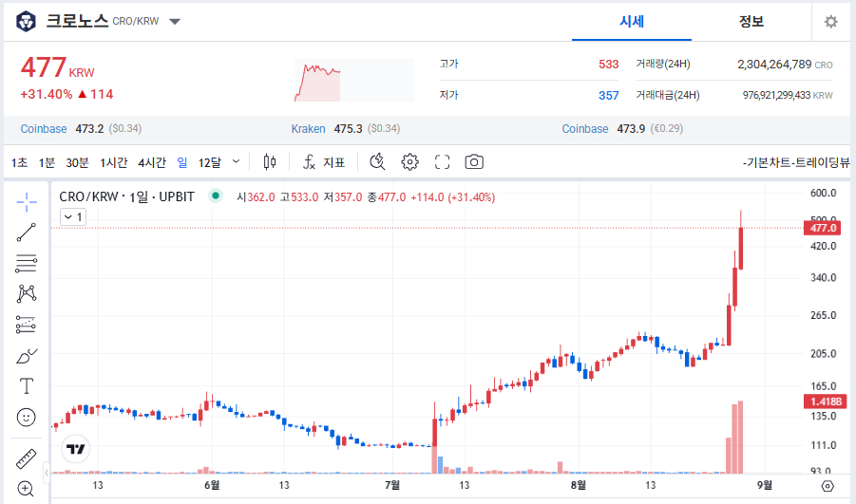The width and height of the screenshot is (856, 504).
Task: Expand the interval dropdown after 12달
Action: (236, 161)
